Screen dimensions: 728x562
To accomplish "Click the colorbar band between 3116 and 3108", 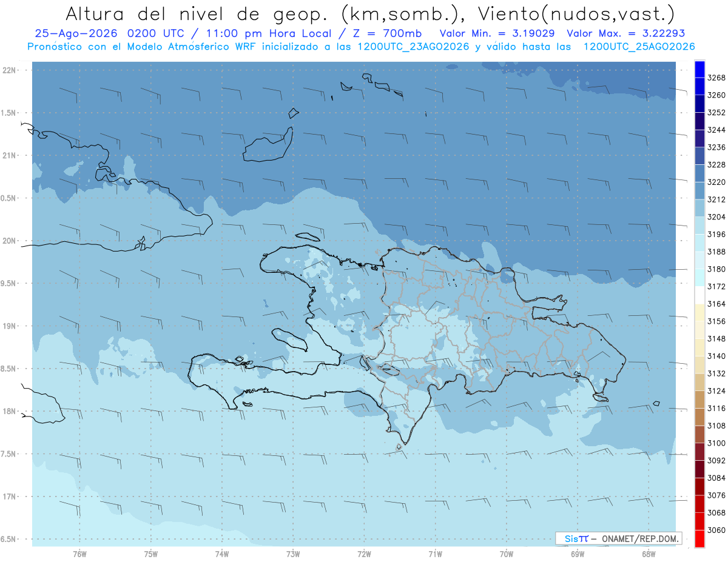I will pos(699,417).
